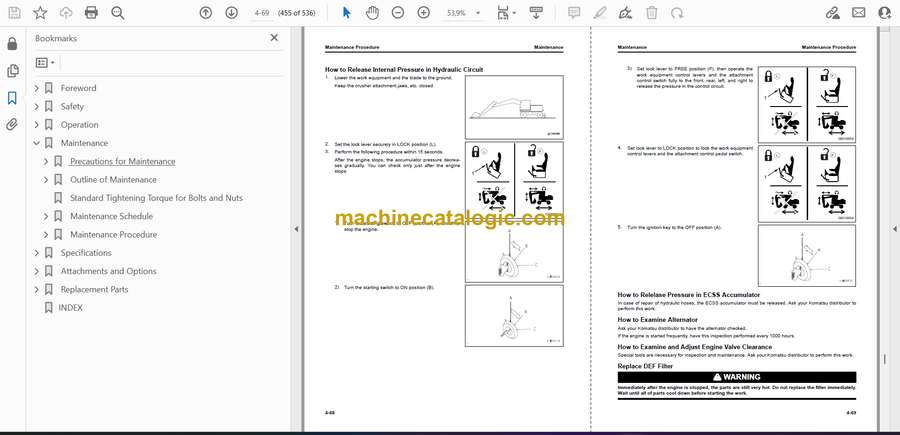Open the attachments paperclip panel

click(12, 125)
